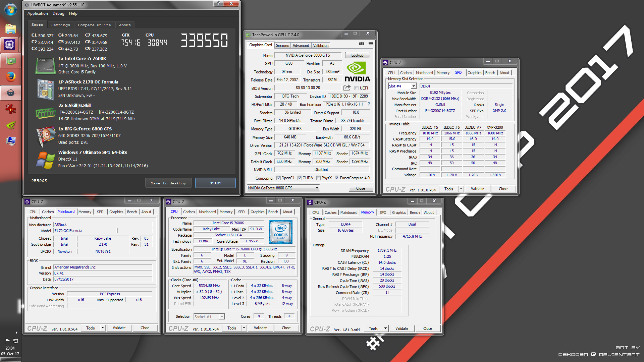Open the Debug menu in Aquamark
Image resolution: width=644 pixels, height=362 pixels.
pos(58,13)
